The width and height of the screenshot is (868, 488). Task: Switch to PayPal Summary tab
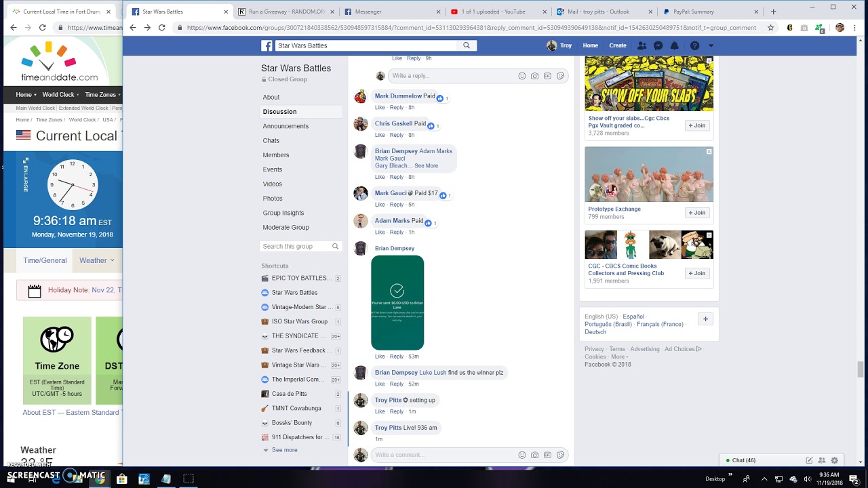coord(709,12)
